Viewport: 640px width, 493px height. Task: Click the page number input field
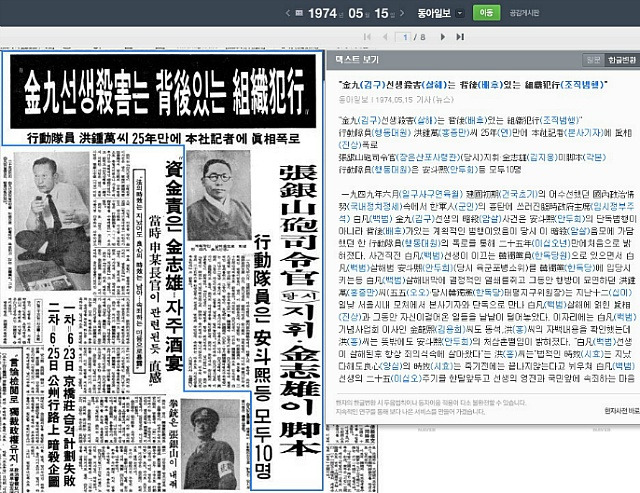pos(403,37)
